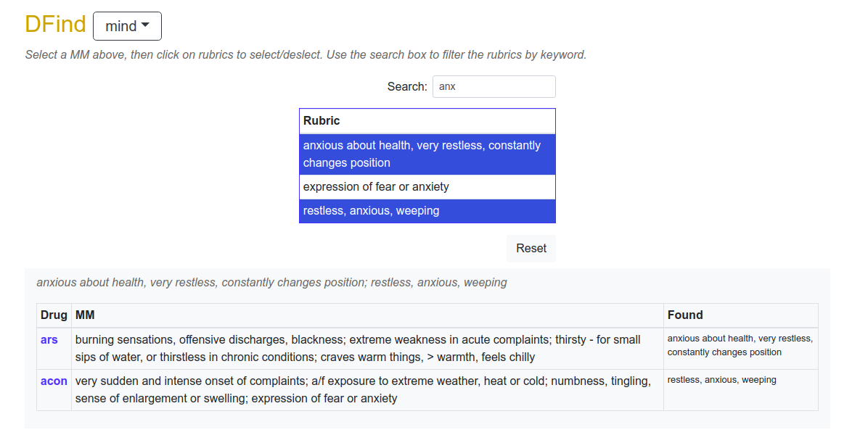The image size is (868, 435).
Task: Focus the Search input box
Action: (x=494, y=87)
